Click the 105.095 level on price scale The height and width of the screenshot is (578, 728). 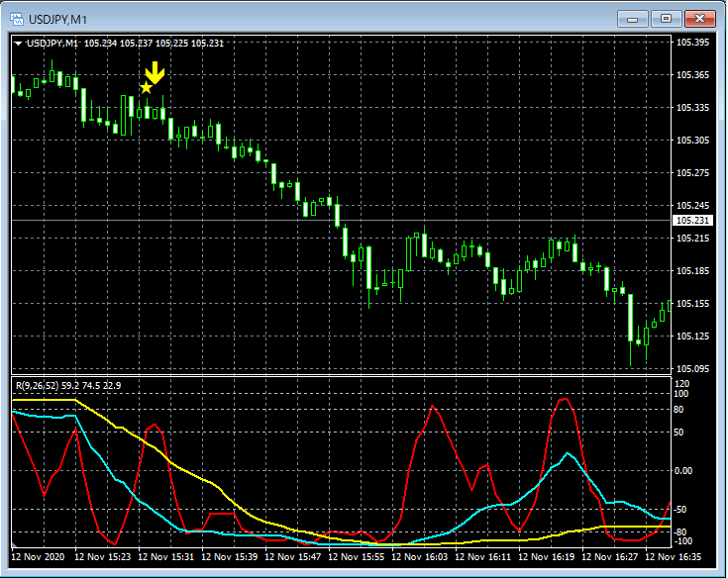[x=691, y=369]
